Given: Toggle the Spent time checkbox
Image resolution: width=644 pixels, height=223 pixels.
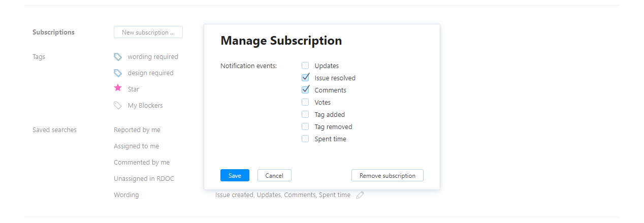Looking at the screenshot, I should [305, 139].
